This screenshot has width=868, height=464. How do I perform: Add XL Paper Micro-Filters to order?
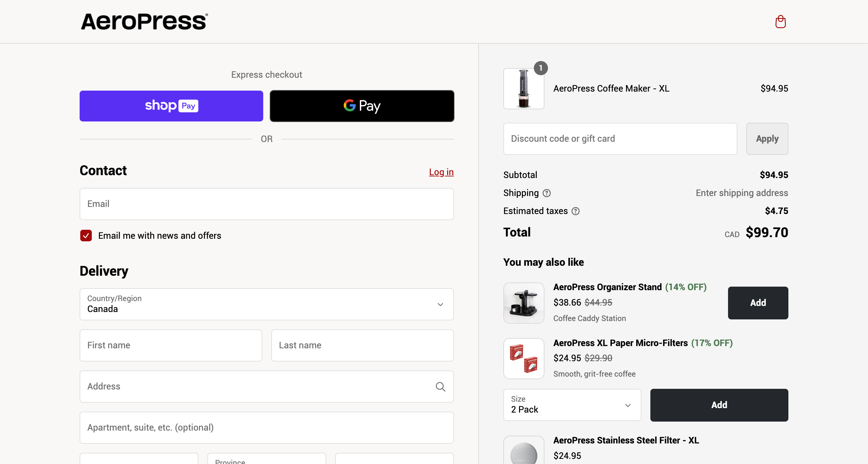click(x=719, y=405)
